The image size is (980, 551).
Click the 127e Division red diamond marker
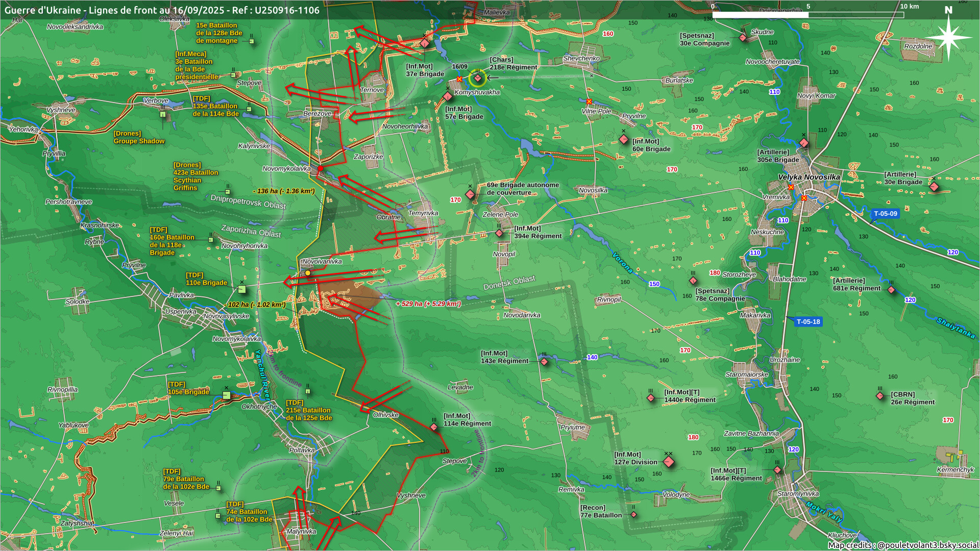point(669,462)
